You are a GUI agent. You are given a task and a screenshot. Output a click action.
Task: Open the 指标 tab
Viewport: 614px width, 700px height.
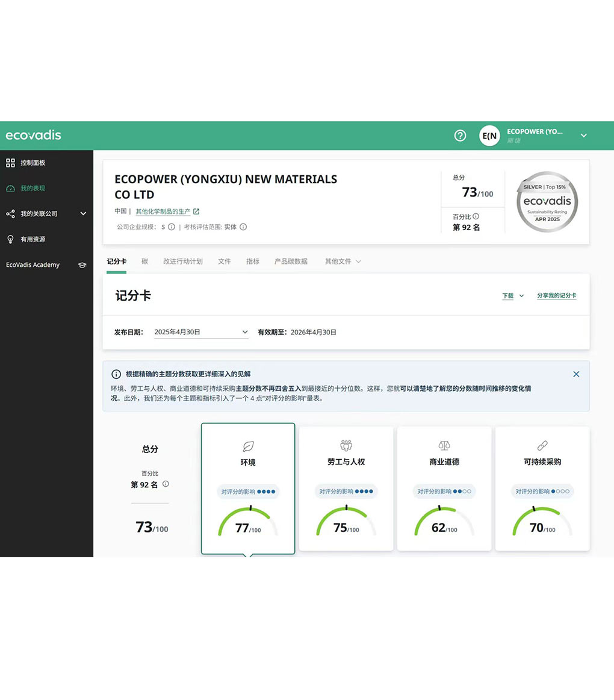[253, 261]
